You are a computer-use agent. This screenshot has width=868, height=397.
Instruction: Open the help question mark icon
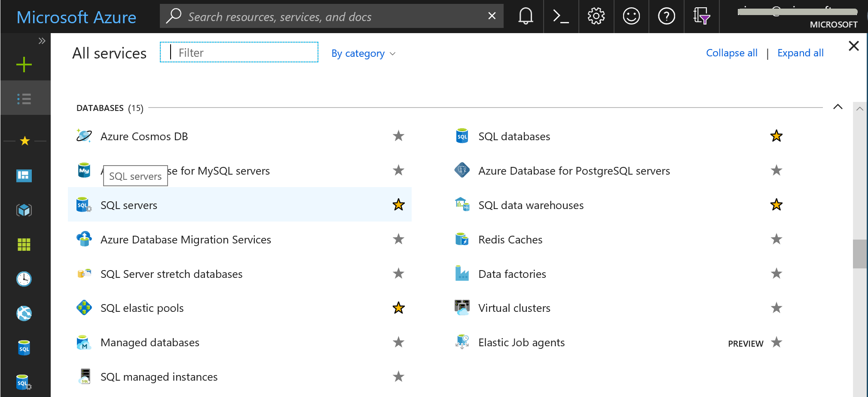click(x=666, y=17)
